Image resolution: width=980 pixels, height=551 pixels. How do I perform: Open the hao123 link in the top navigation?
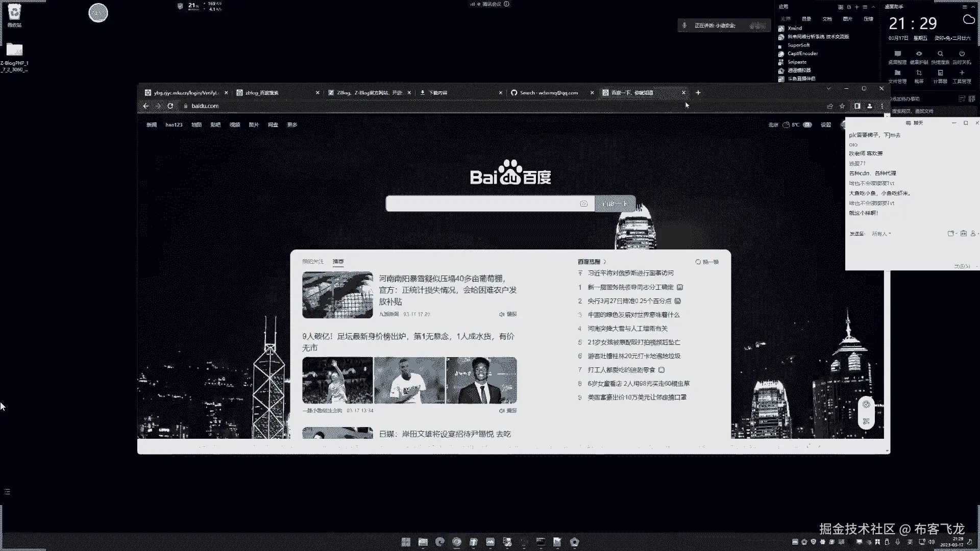pyautogui.click(x=174, y=125)
